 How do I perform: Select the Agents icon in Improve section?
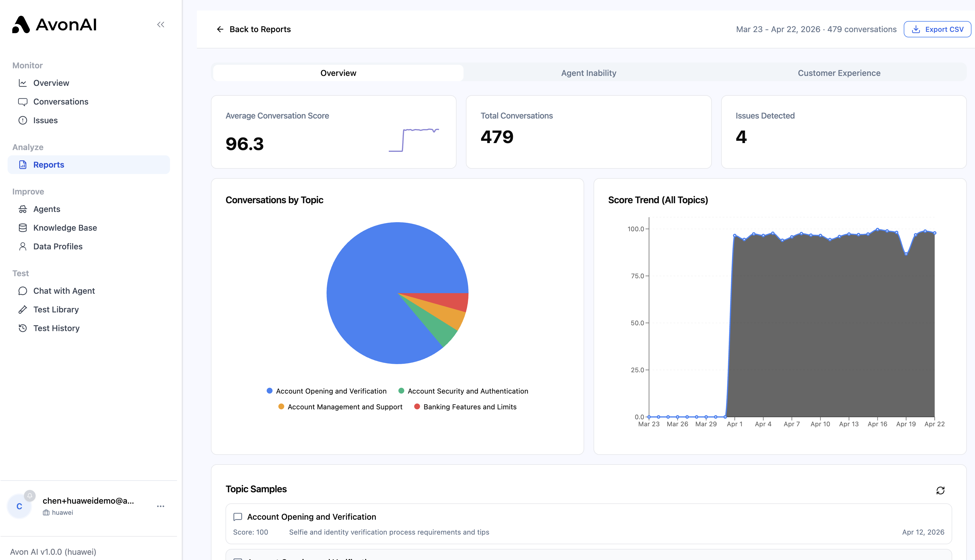[x=23, y=209]
